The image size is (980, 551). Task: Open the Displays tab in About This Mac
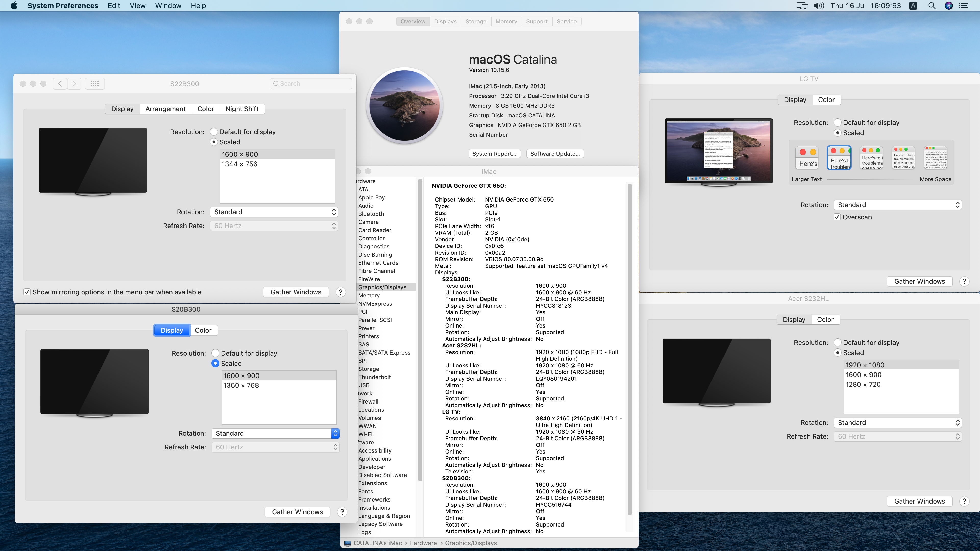tap(445, 21)
